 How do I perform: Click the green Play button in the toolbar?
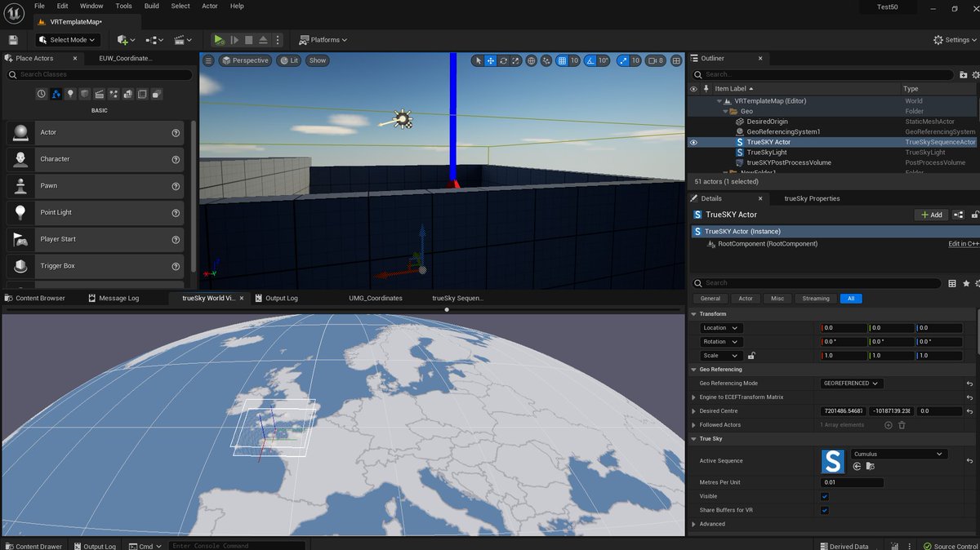click(219, 39)
